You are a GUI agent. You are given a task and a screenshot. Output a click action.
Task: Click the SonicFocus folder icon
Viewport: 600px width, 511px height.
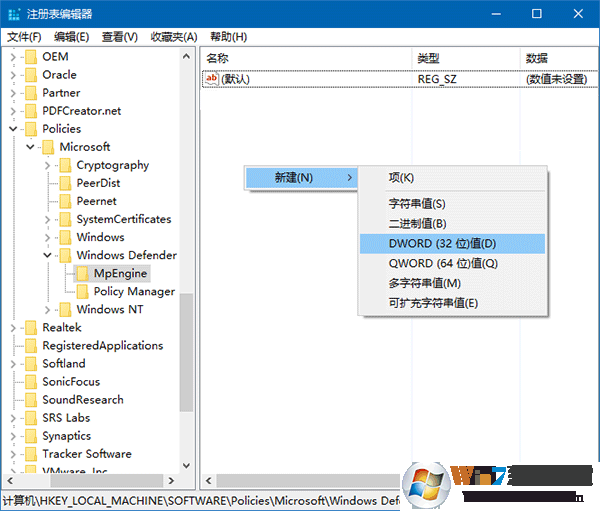31,382
